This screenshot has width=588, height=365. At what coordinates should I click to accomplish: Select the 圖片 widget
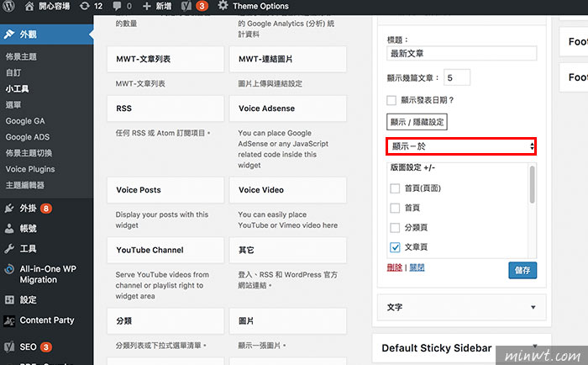(x=288, y=321)
